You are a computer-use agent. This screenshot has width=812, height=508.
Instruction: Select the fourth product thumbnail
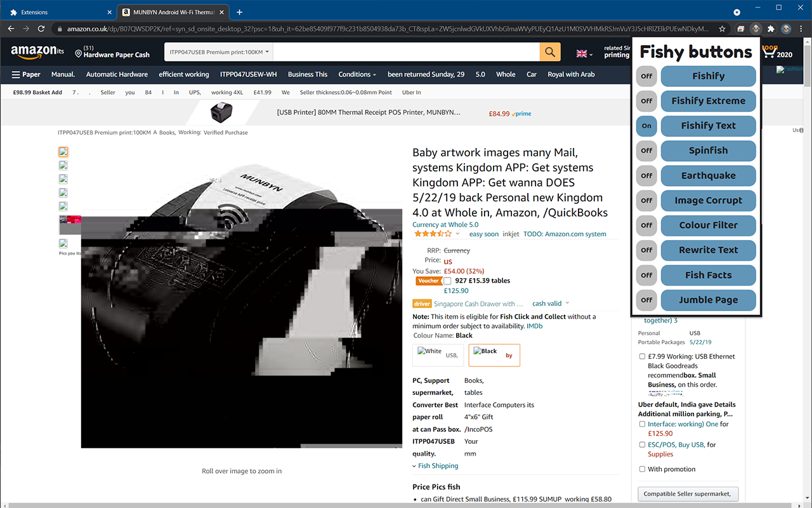click(63, 192)
